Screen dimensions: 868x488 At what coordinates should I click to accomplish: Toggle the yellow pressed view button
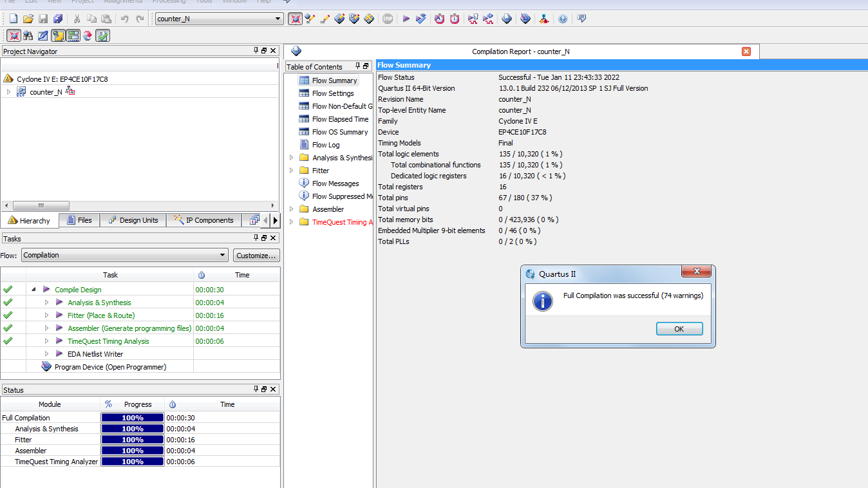[x=58, y=35]
